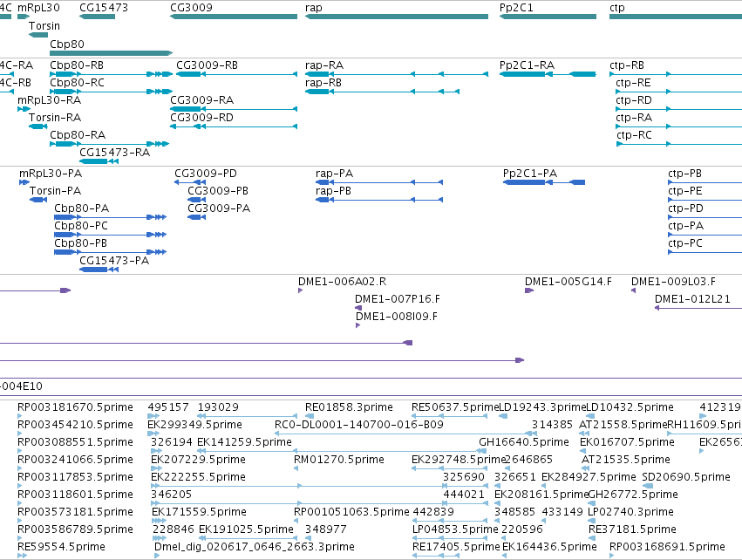Click the DME1-005G14.F clone label

point(568,282)
